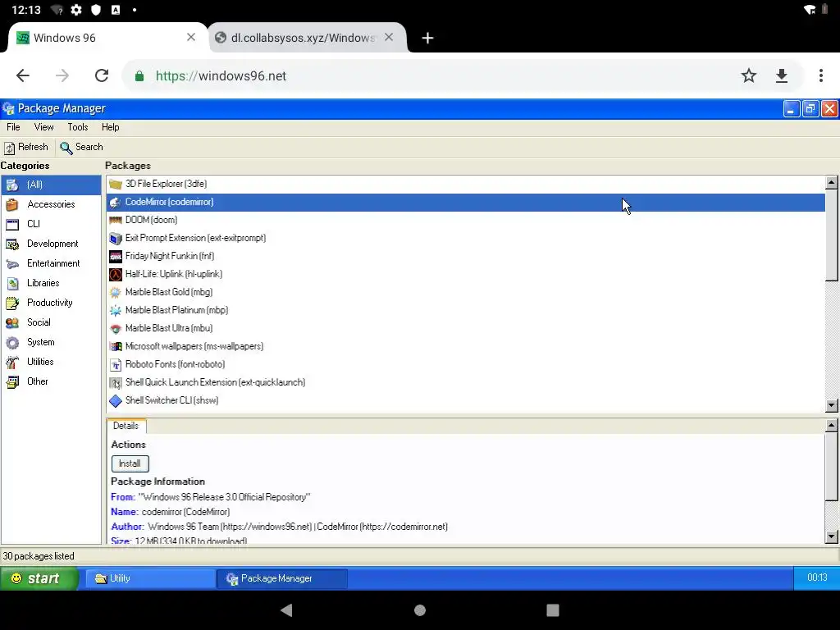Click the details pane scroll up arrow
Image resolution: width=840 pixels, height=630 pixels.
[832, 426]
